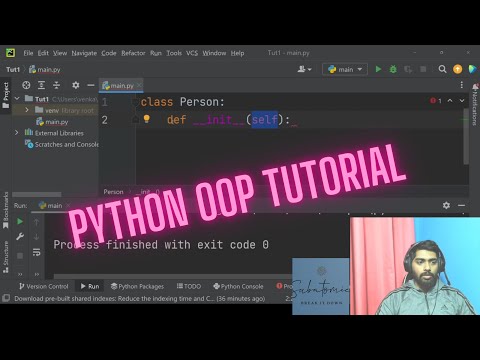The image size is (480, 360).
Task: Go to previous highlighted error arrow
Action: 450,100
